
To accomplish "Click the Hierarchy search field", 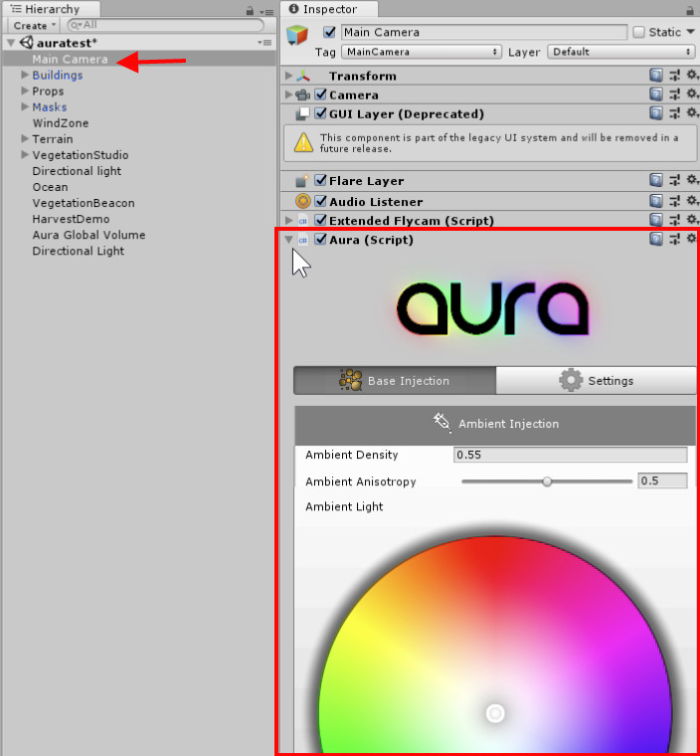I will click(166, 25).
